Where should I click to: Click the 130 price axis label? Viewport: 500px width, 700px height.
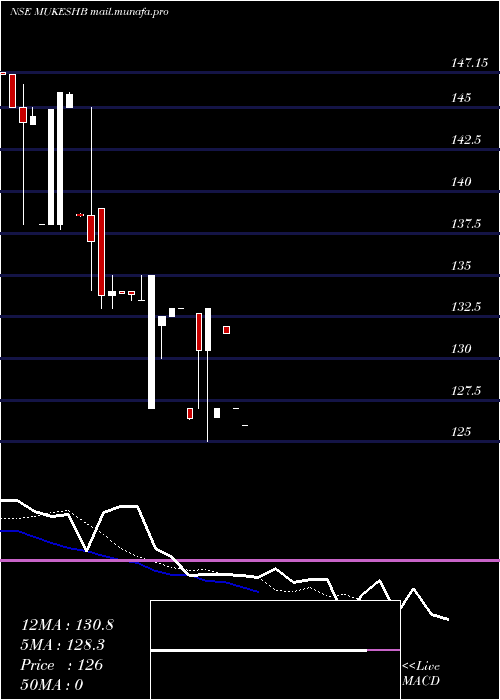[461, 349]
